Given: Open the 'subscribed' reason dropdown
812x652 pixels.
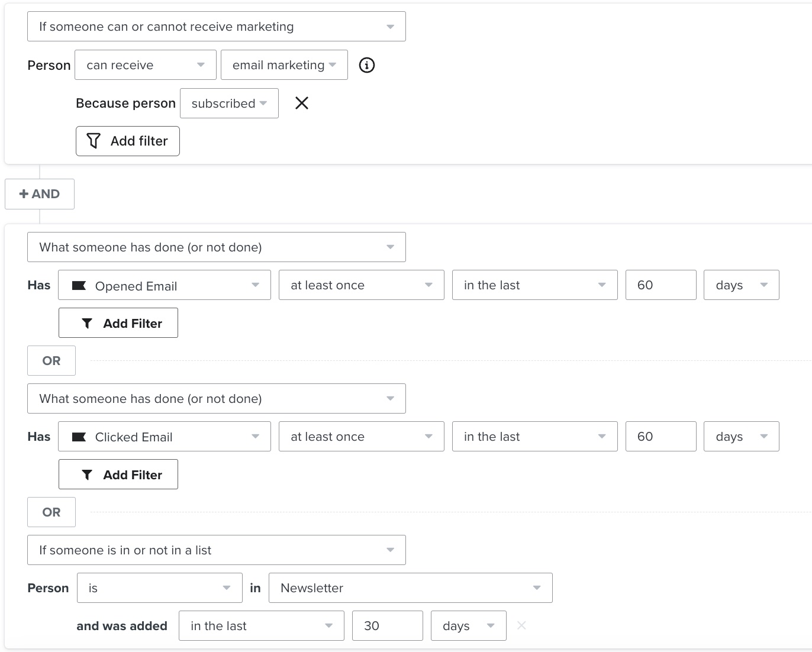Looking at the screenshot, I should pos(229,104).
